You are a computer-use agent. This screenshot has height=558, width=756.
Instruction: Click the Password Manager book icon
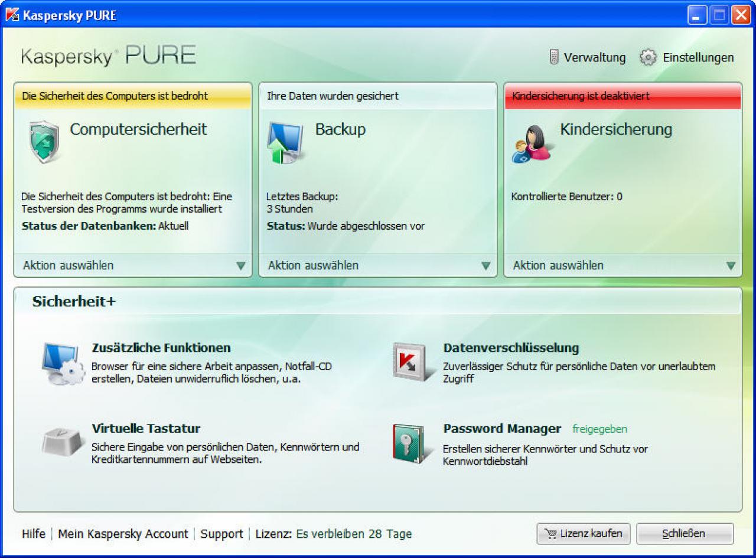(413, 443)
